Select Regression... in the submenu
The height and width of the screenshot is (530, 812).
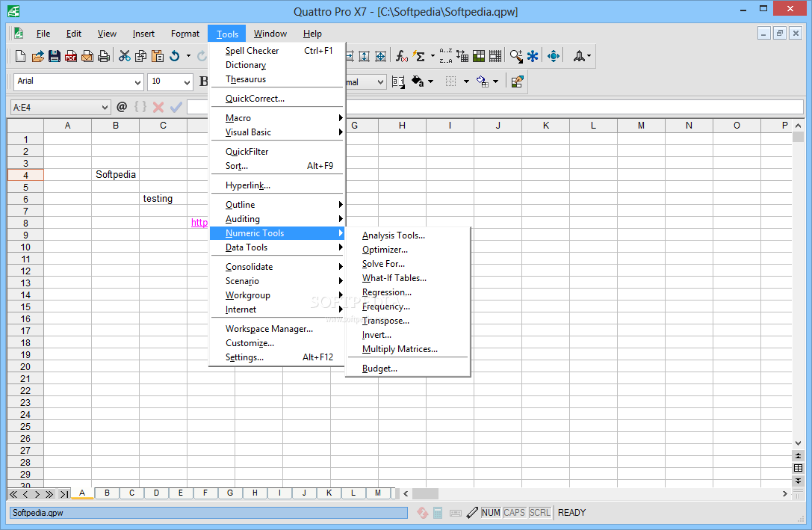click(408, 292)
